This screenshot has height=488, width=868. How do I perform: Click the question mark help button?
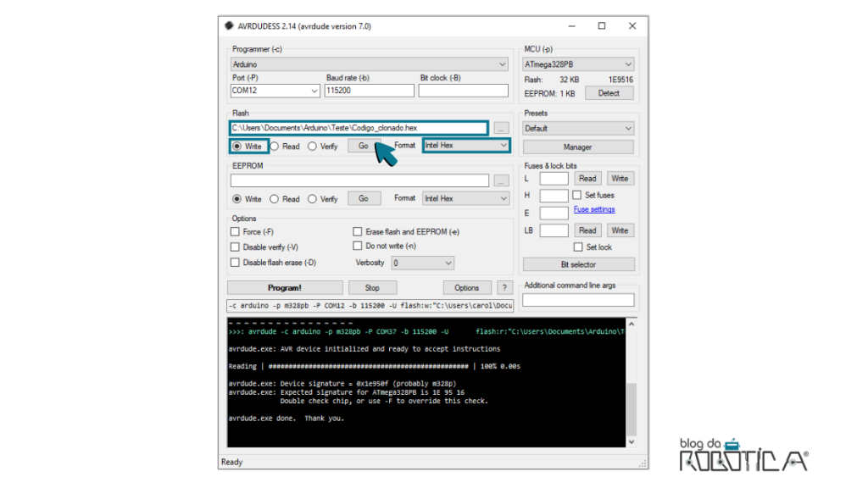pyautogui.click(x=504, y=288)
